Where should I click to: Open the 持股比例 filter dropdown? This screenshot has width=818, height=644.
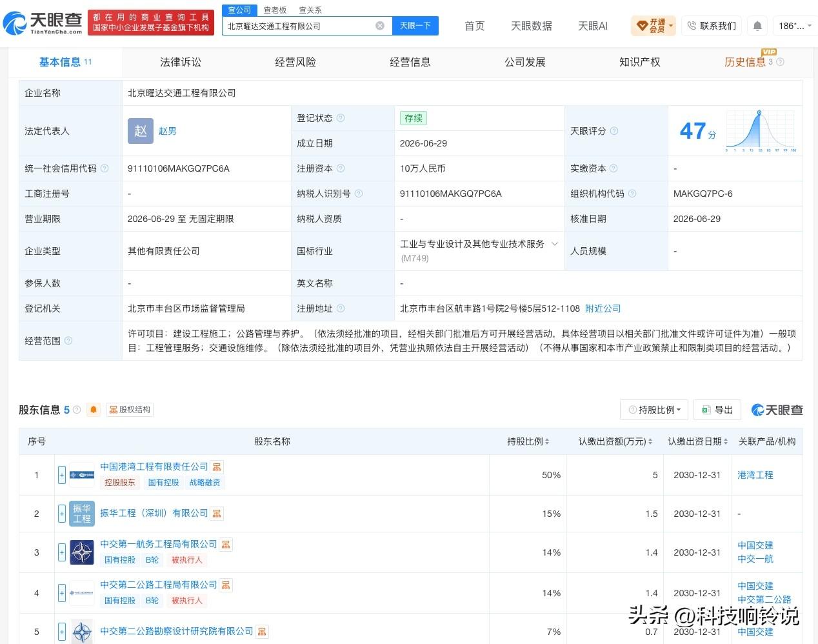click(654, 410)
